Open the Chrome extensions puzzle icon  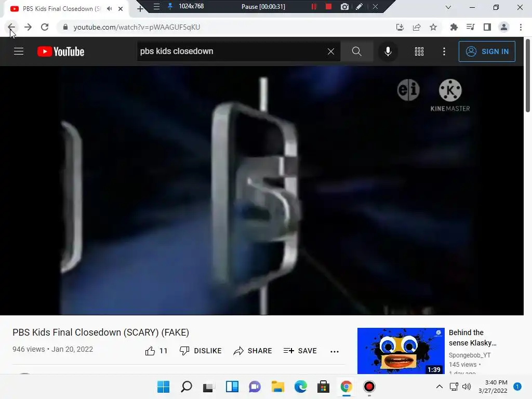(x=454, y=27)
